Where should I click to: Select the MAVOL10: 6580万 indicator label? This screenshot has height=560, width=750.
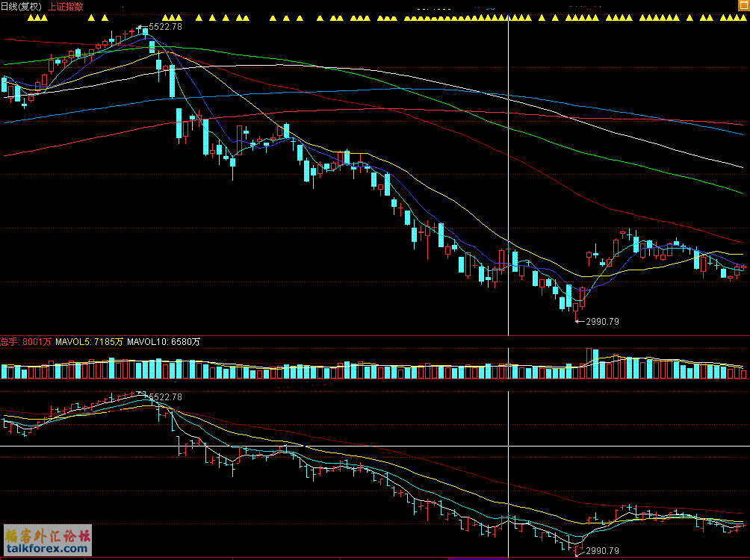click(x=164, y=341)
